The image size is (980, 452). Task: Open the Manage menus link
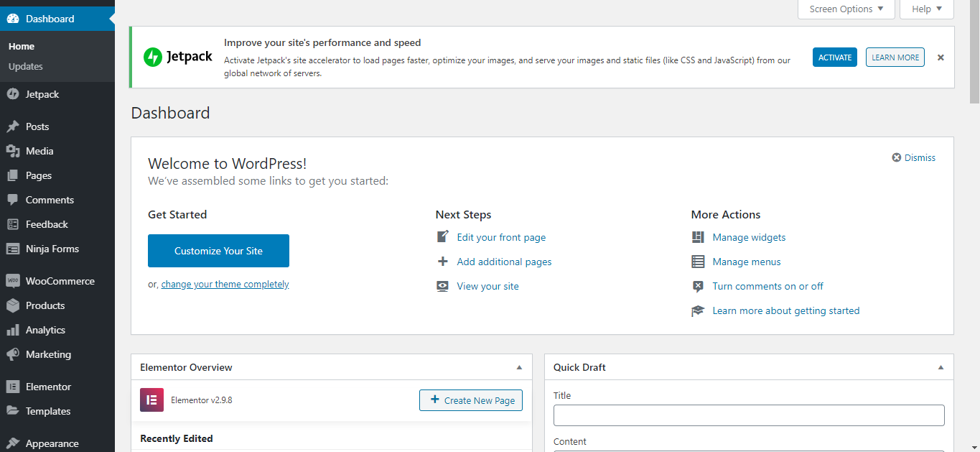click(747, 262)
